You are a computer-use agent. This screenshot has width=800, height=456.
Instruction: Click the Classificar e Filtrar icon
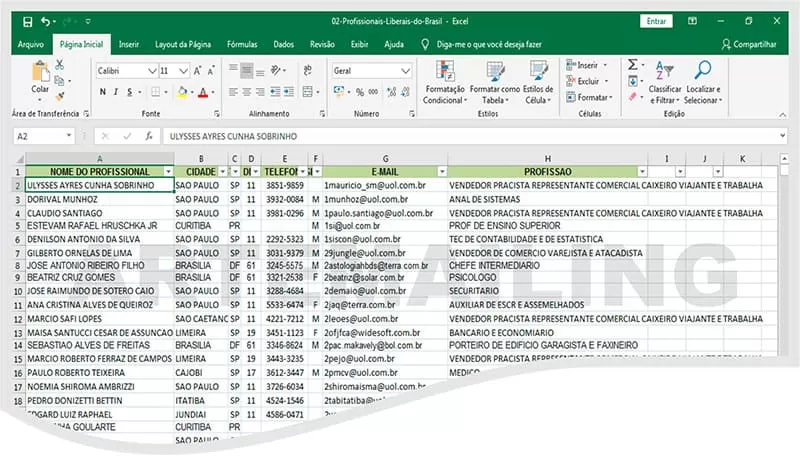coord(664,70)
